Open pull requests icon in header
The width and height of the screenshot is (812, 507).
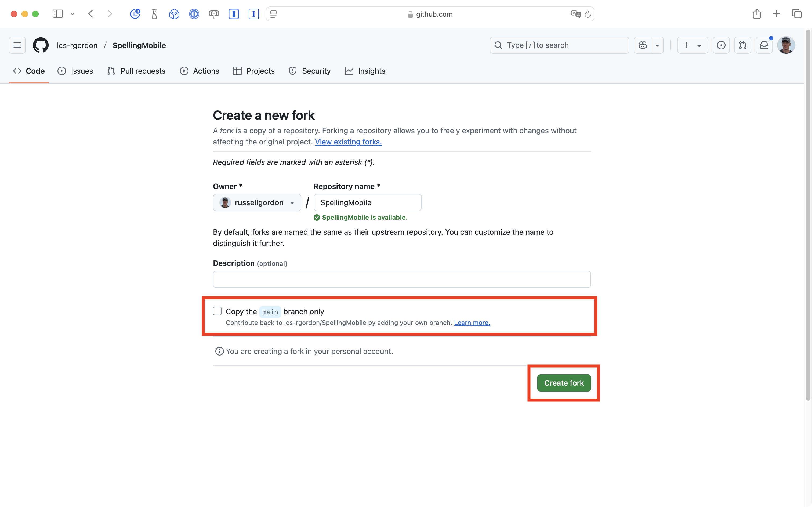click(x=742, y=45)
